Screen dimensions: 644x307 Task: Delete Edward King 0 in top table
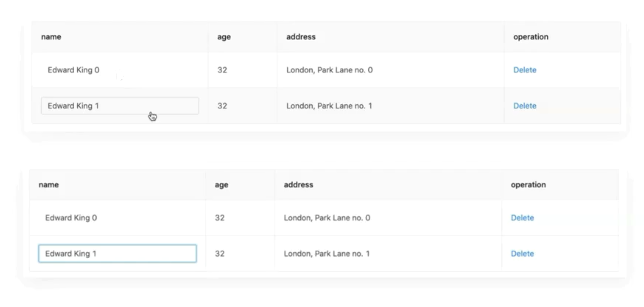point(525,70)
